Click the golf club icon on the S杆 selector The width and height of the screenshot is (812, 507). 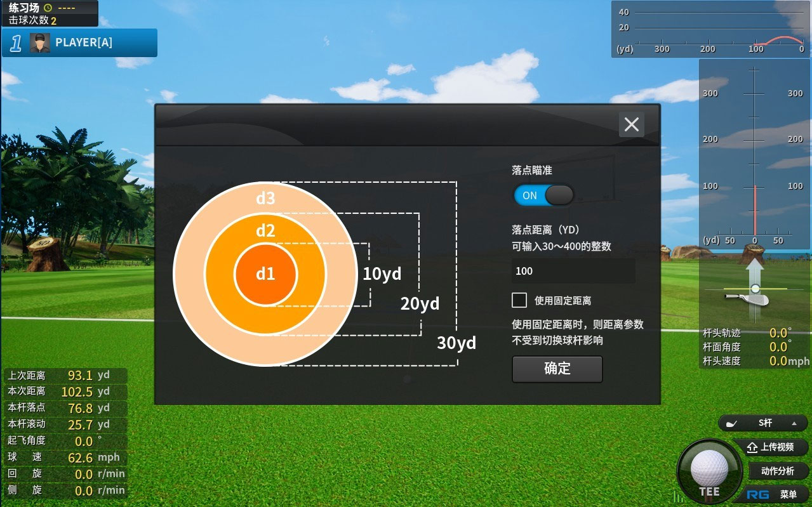[732, 423]
